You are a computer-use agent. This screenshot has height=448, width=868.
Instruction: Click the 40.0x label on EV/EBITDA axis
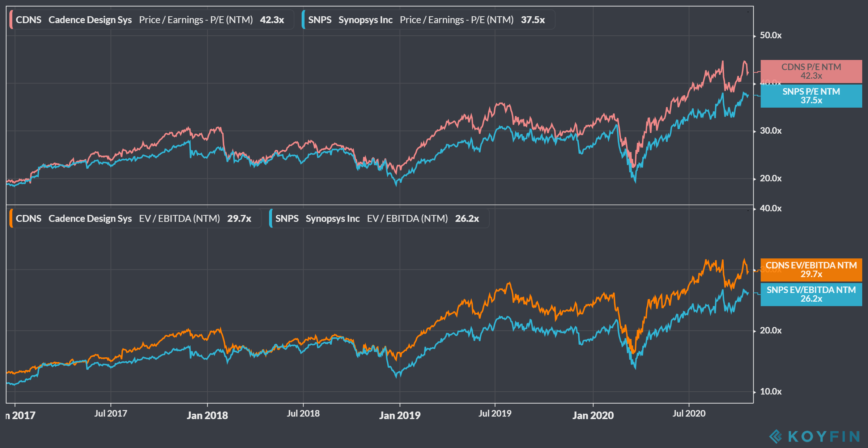tap(771, 208)
